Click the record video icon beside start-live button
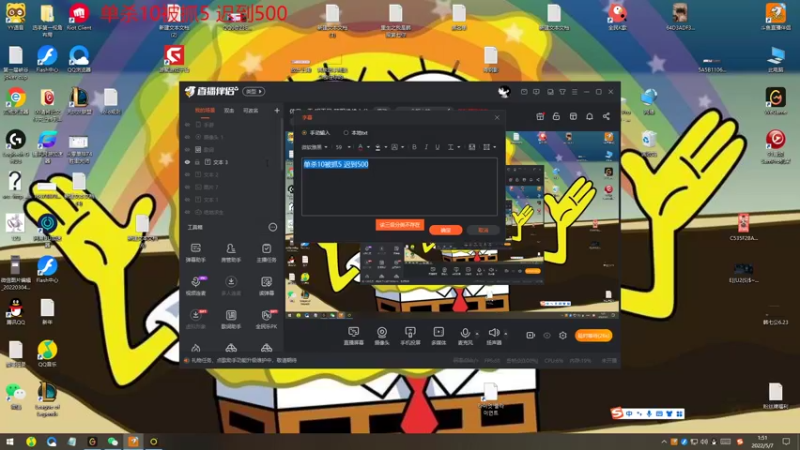Screen dimensions: 800x450 (x=530, y=335)
